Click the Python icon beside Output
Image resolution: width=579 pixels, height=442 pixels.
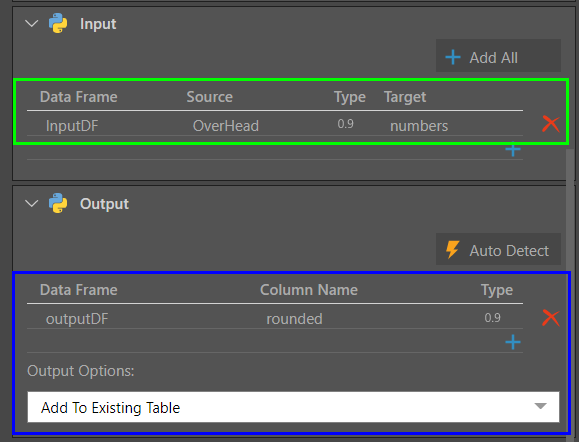point(58,203)
